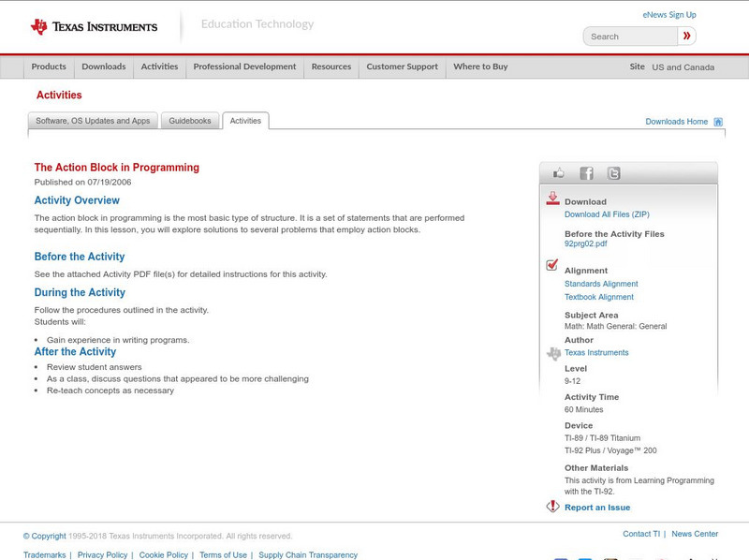Click 'Gain experience in writing programs' bullet

(x=118, y=340)
